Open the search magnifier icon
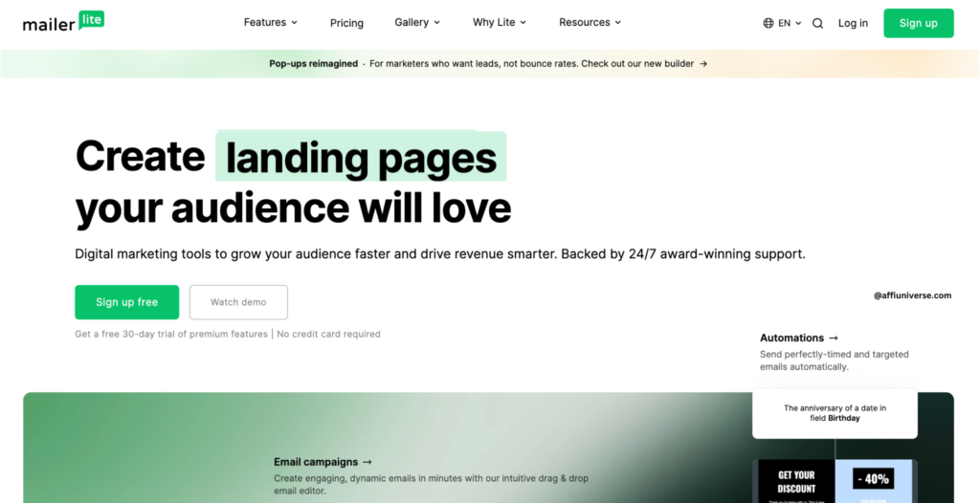 coord(817,23)
